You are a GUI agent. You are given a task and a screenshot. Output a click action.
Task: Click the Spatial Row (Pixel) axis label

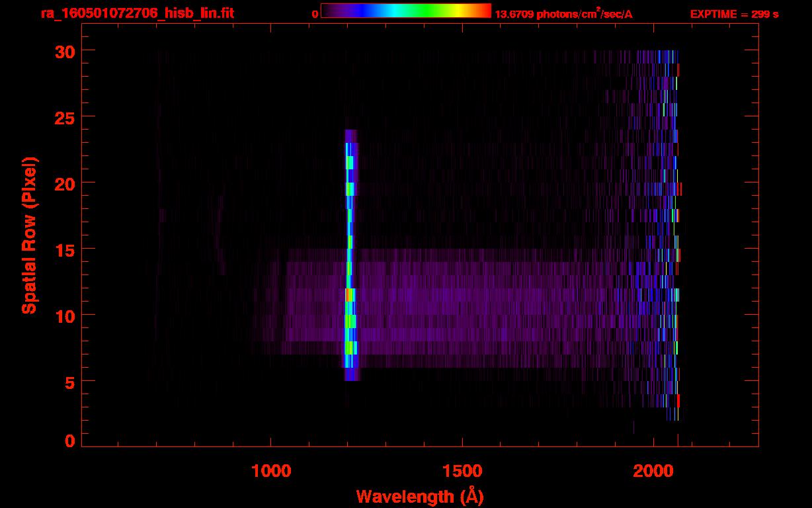[x=28, y=235]
